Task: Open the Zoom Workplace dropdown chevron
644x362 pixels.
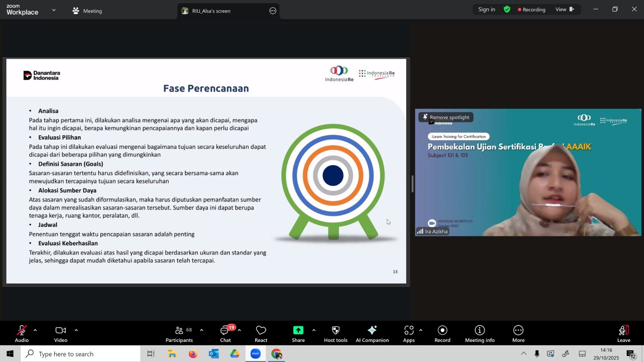Action: click(54, 10)
